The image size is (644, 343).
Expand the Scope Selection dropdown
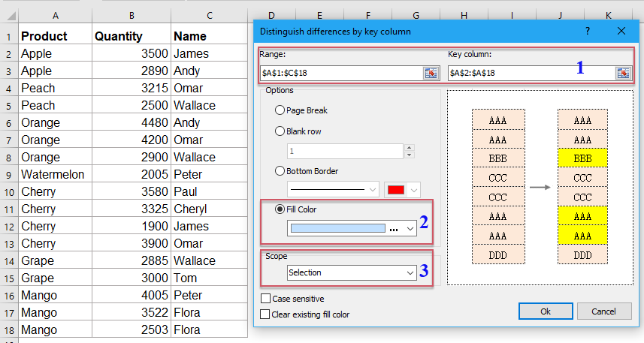click(410, 272)
